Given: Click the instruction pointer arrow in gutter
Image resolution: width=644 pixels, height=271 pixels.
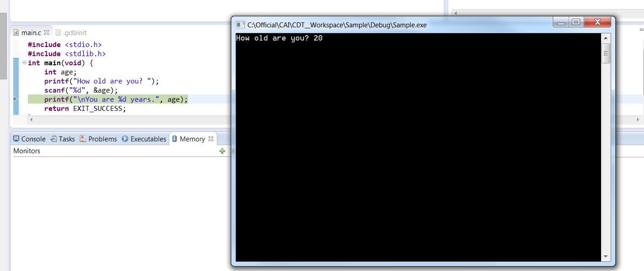Looking at the screenshot, I should point(15,99).
